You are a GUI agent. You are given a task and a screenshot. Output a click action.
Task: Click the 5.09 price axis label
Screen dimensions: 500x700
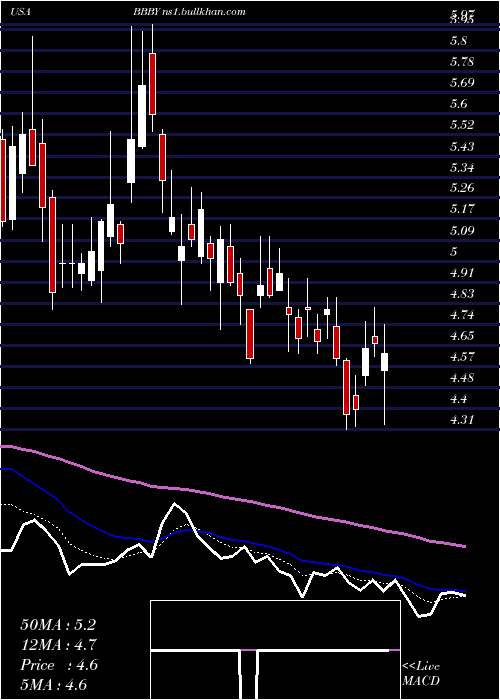click(462, 230)
